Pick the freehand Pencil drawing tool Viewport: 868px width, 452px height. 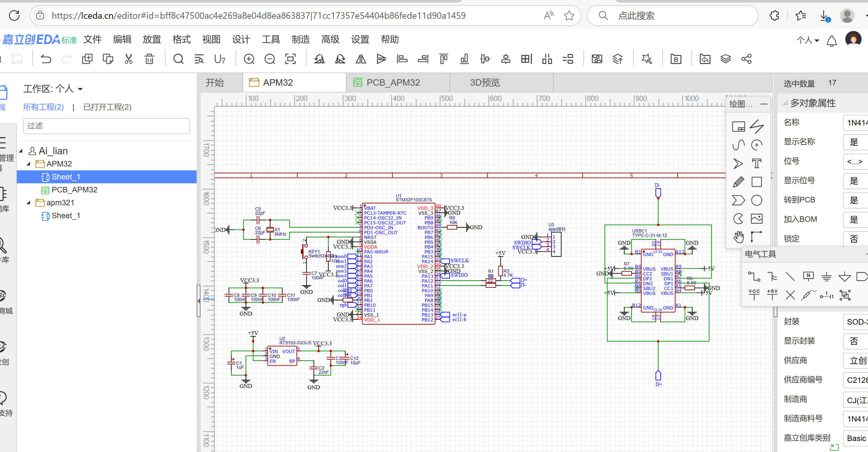point(738,182)
